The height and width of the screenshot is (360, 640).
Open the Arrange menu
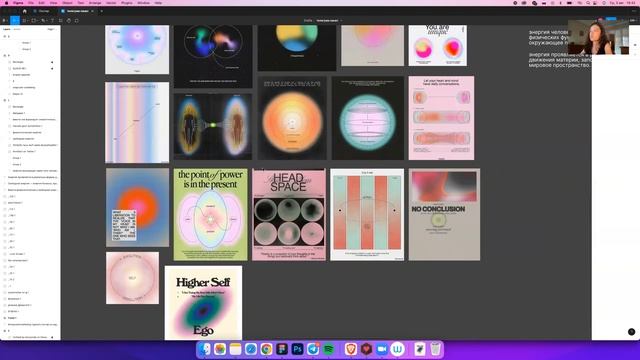point(95,3)
